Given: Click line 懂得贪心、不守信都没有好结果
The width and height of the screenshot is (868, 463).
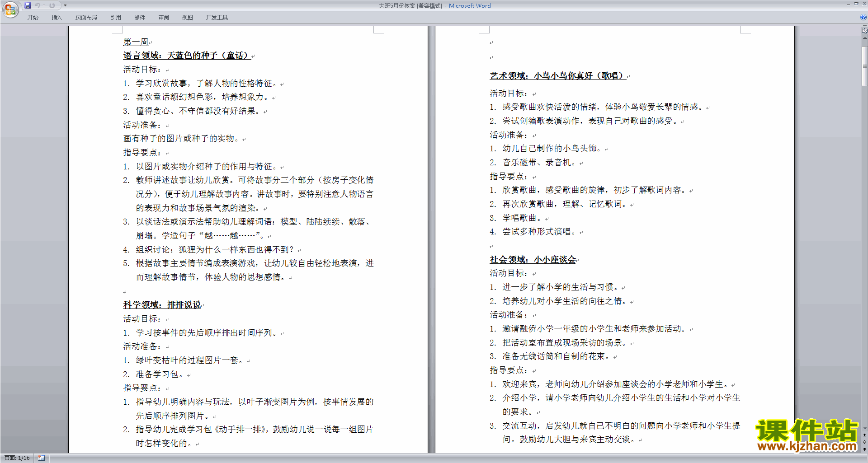Looking at the screenshot, I should pyautogui.click(x=198, y=111).
